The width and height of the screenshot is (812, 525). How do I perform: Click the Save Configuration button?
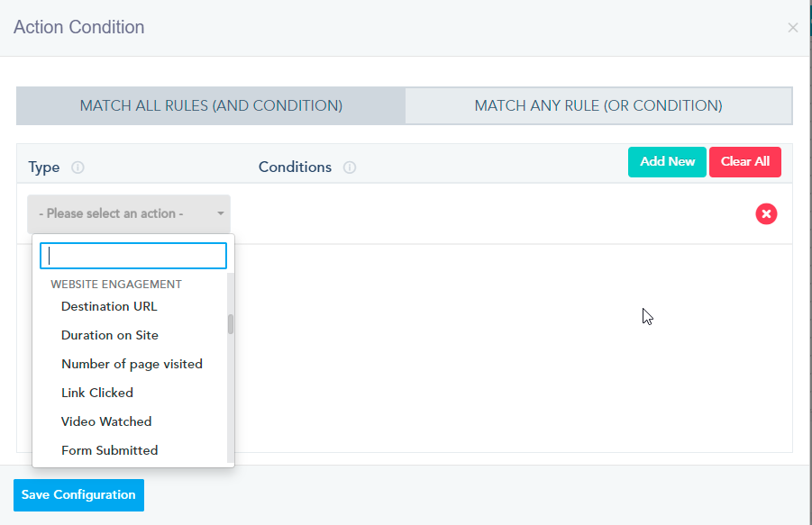coord(78,495)
